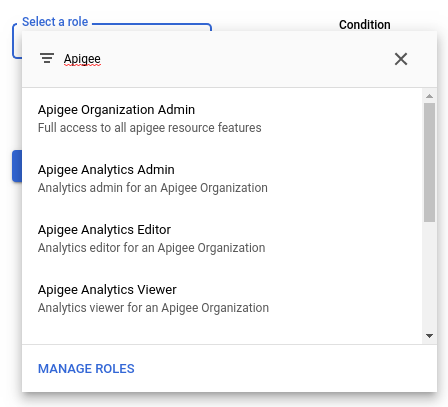This screenshot has width=448, height=407.
Task: Click the Condition column heading
Action: pos(365,25)
